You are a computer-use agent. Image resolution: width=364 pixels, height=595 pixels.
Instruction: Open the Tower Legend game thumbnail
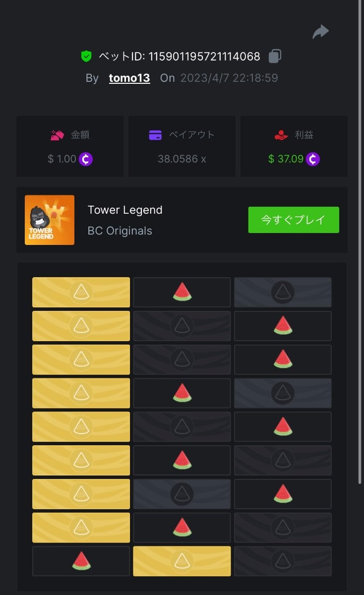(x=50, y=220)
